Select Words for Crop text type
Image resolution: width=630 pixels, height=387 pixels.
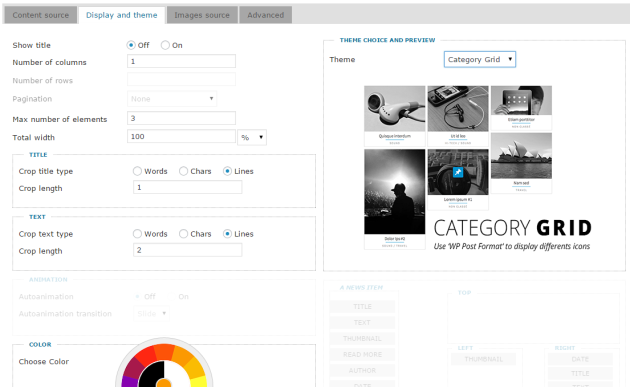pos(137,234)
